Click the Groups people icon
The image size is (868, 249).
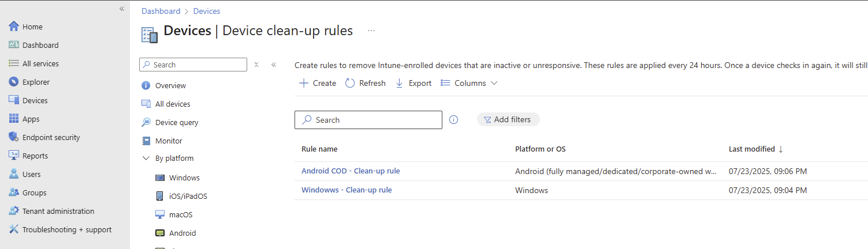click(14, 193)
